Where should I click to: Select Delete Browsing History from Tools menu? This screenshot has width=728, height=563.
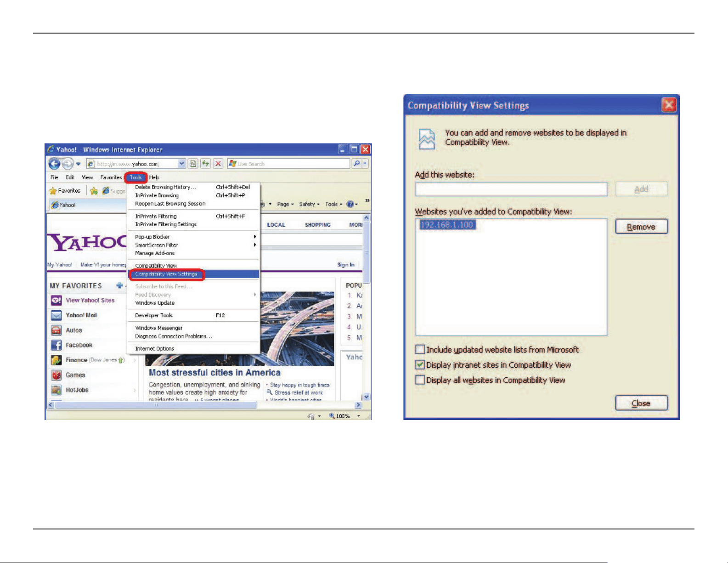click(193, 187)
